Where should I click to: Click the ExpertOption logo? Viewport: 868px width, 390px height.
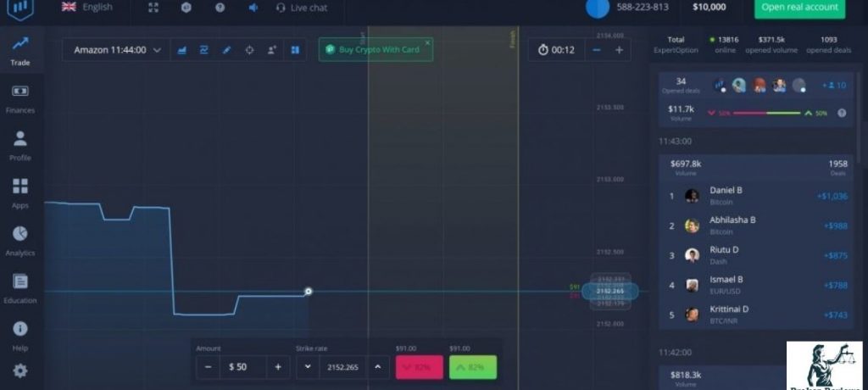(x=20, y=8)
